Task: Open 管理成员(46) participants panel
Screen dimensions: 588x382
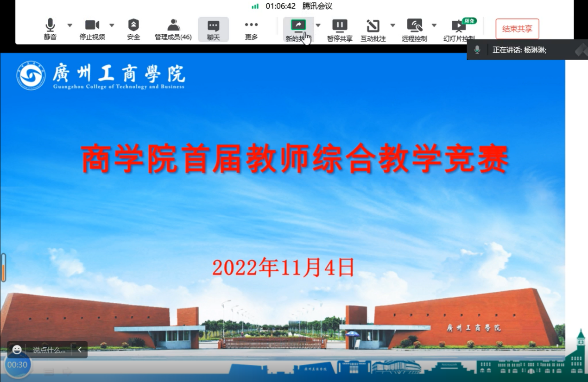Action: click(x=173, y=29)
